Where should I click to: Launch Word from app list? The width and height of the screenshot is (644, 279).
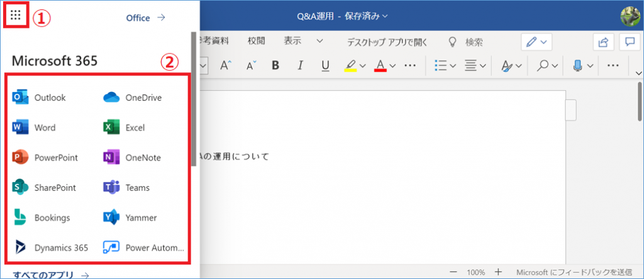pos(34,128)
